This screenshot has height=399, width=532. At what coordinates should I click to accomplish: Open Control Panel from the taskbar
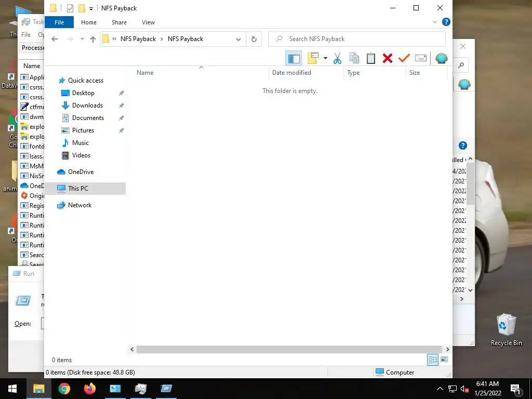pos(115,389)
